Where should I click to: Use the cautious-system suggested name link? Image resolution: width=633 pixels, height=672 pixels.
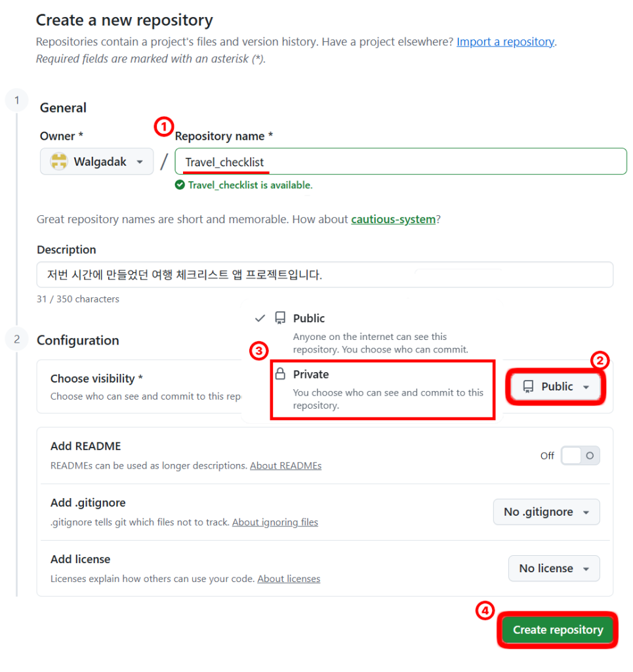coord(393,219)
